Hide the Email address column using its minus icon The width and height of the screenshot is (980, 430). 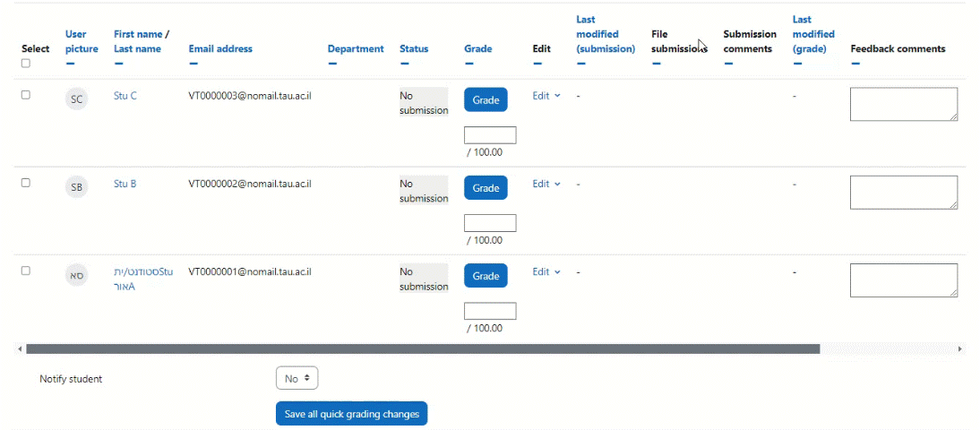(x=193, y=64)
